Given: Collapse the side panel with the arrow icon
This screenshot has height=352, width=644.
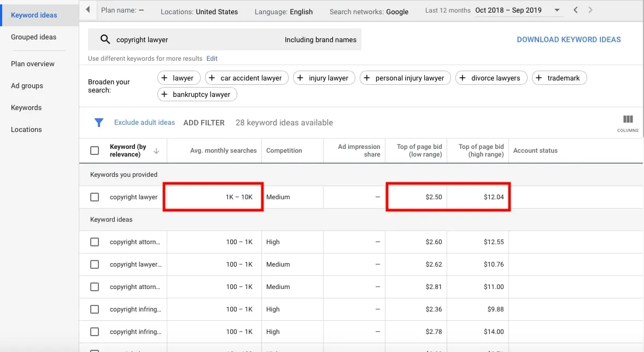Looking at the screenshot, I should tap(88, 10).
